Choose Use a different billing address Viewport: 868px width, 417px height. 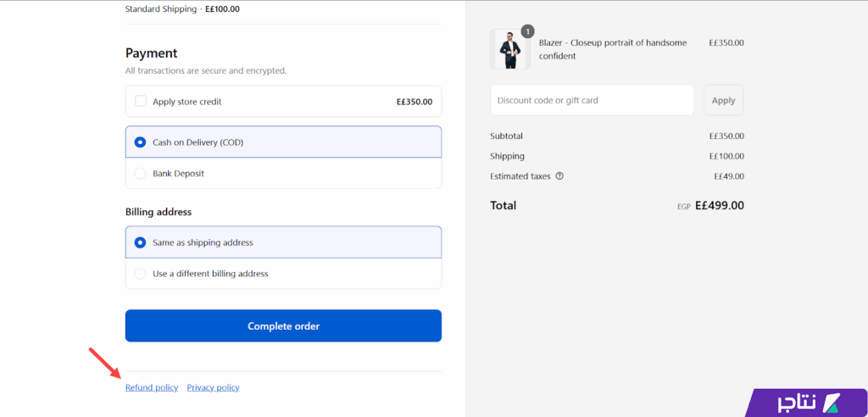tap(141, 274)
